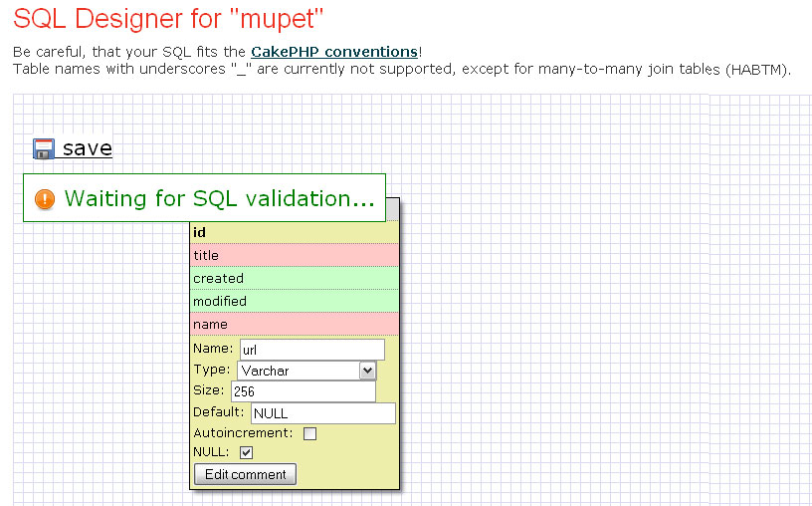Uncheck the NULL checkbox
This screenshot has width=812, height=506.
(247, 453)
